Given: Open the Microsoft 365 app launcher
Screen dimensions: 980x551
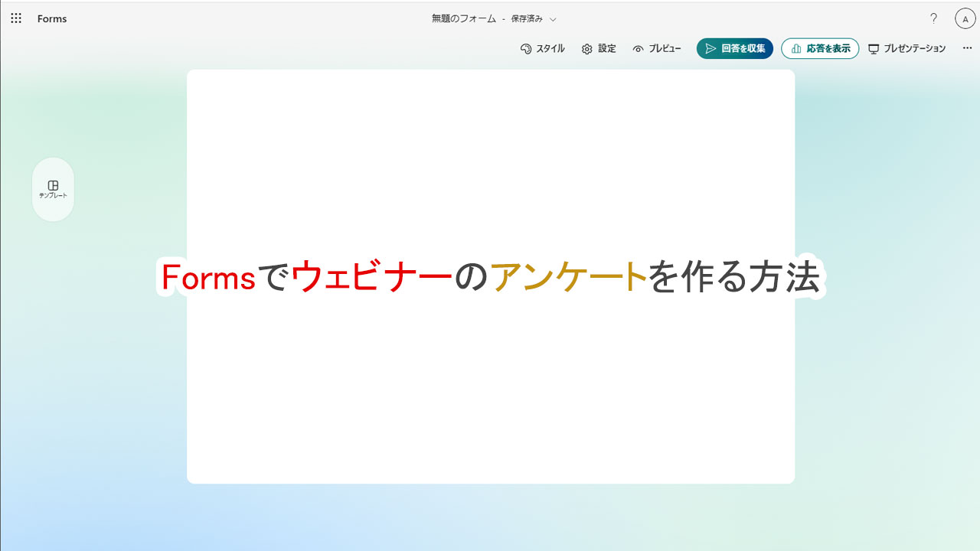Looking at the screenshot, I should pos(15,18).
